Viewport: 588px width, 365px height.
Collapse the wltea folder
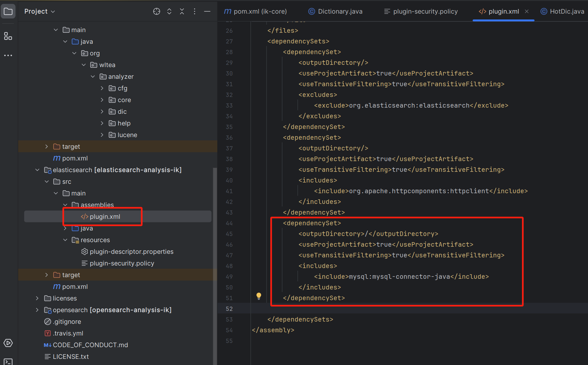pos(84,65)
